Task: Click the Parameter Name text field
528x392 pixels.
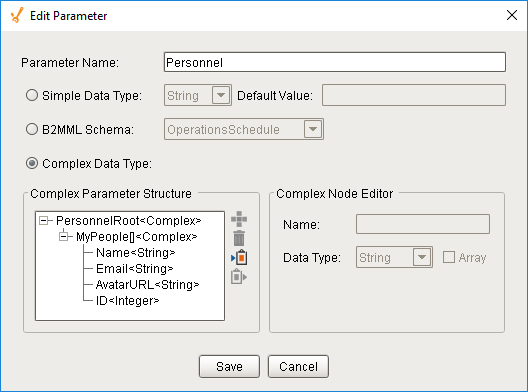Action: pyautogui.click(x=335, y=62)
